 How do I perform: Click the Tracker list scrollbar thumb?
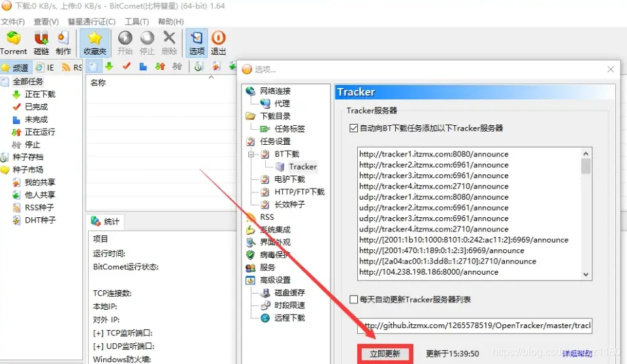[x=586, y=166]
